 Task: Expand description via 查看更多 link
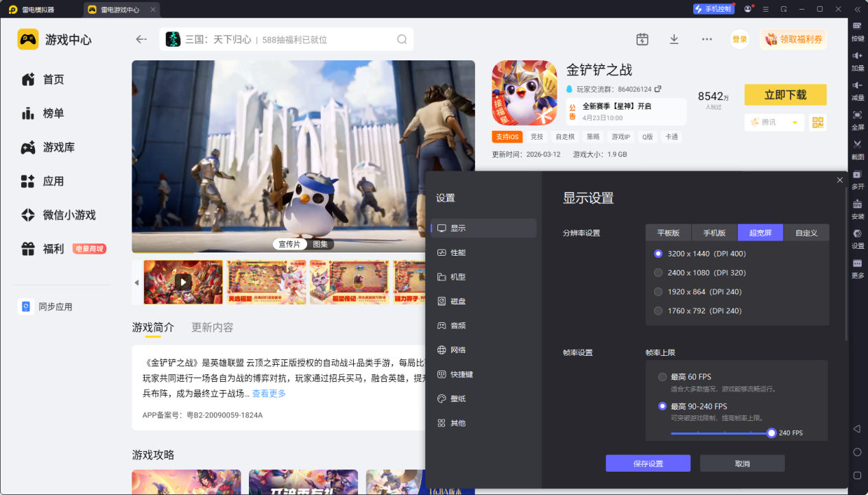269,394
